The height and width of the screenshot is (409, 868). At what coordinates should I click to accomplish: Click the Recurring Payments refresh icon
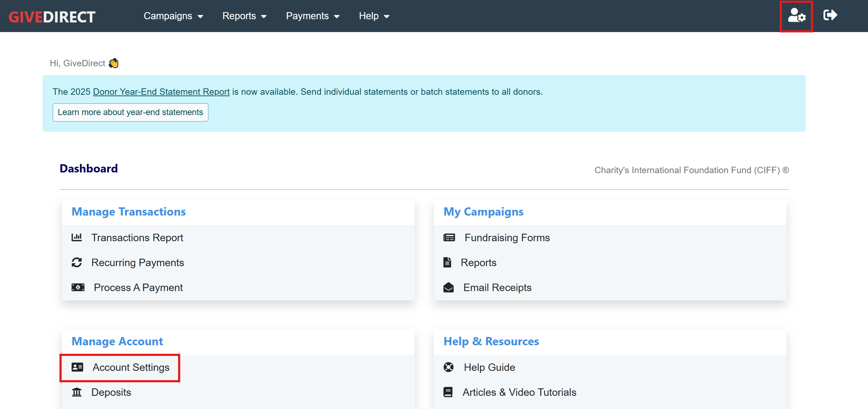(77, 263)
